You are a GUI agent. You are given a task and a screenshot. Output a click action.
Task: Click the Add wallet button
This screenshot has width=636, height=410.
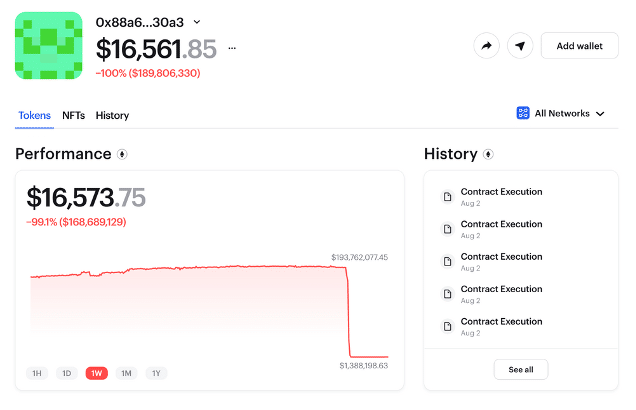(x=579, y=46)
